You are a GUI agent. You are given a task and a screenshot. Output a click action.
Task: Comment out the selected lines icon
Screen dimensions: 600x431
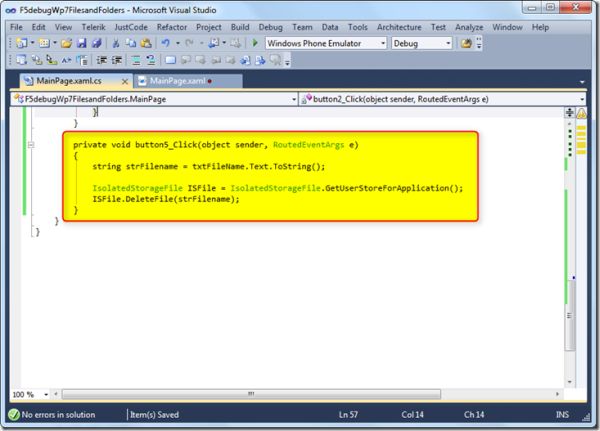pyautogui.click(x=136, y=60)
